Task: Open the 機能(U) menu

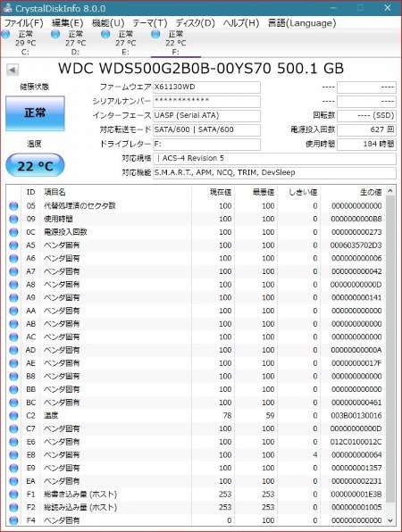Action: (108, 23)
